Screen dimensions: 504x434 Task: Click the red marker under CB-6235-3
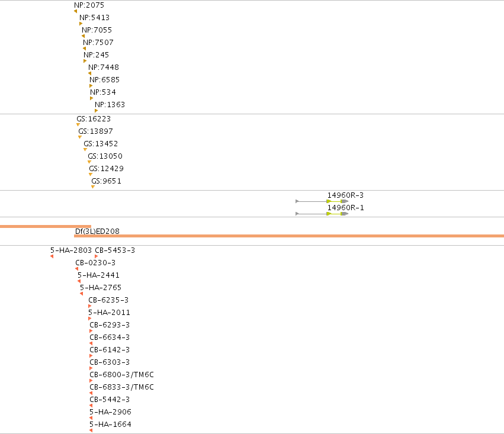89,306
